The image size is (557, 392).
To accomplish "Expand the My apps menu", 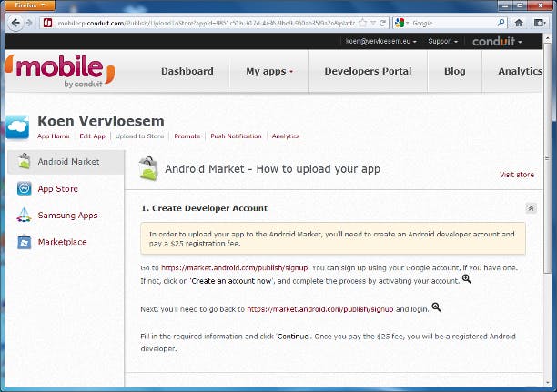I will pos(268,71).
